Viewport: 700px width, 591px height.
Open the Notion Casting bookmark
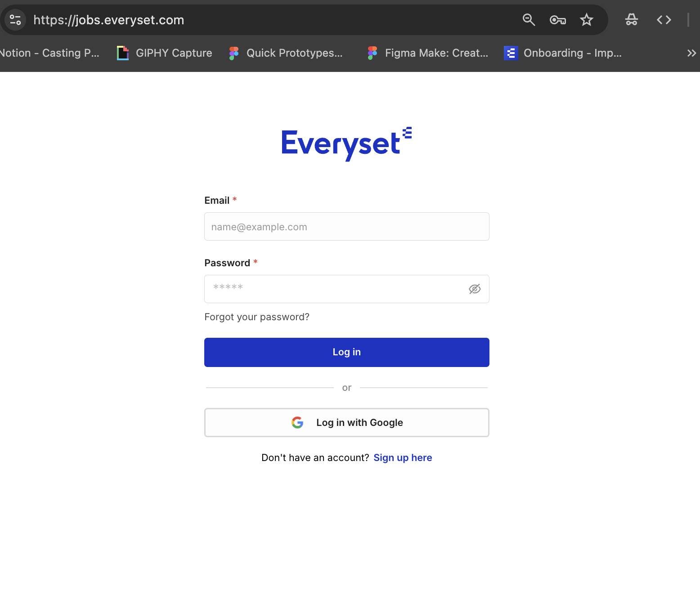point(49,53)
